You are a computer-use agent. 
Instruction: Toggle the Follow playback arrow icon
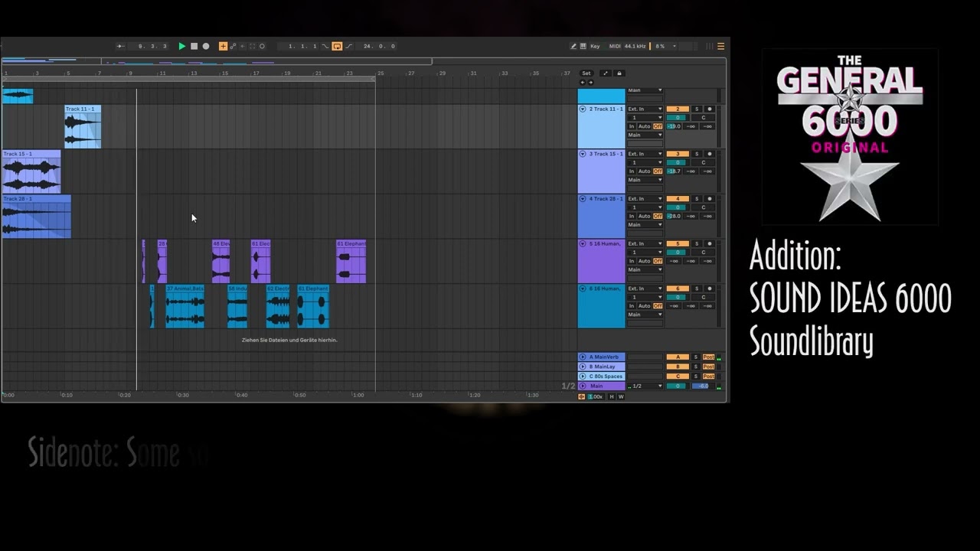tap(122, 46)
